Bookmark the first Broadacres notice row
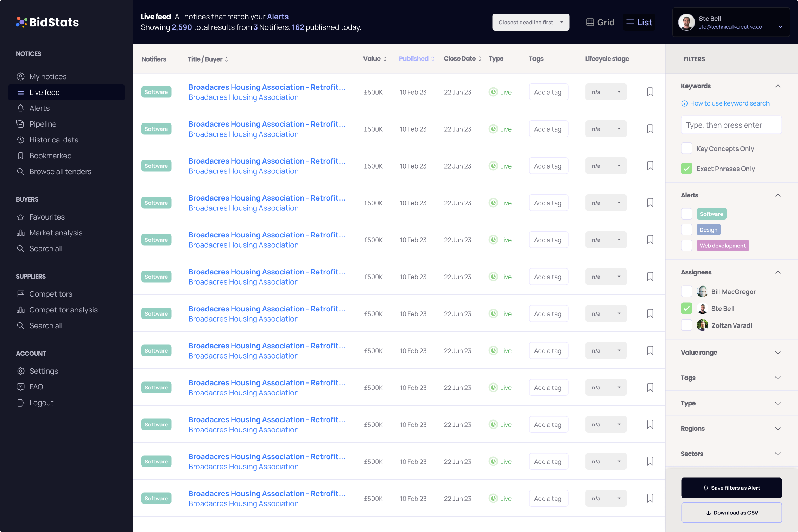The image size is (798, 532). pyautogui.click(x=650, y=92)
